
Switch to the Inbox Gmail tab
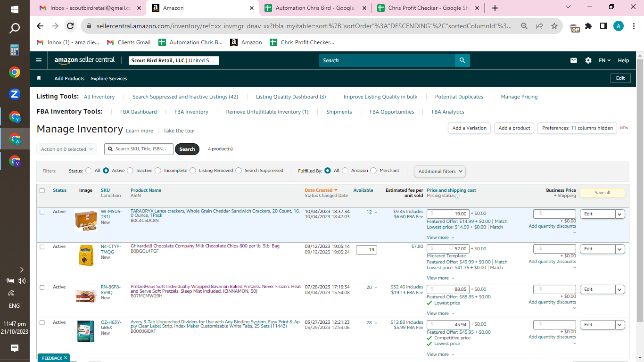(89, 8)
